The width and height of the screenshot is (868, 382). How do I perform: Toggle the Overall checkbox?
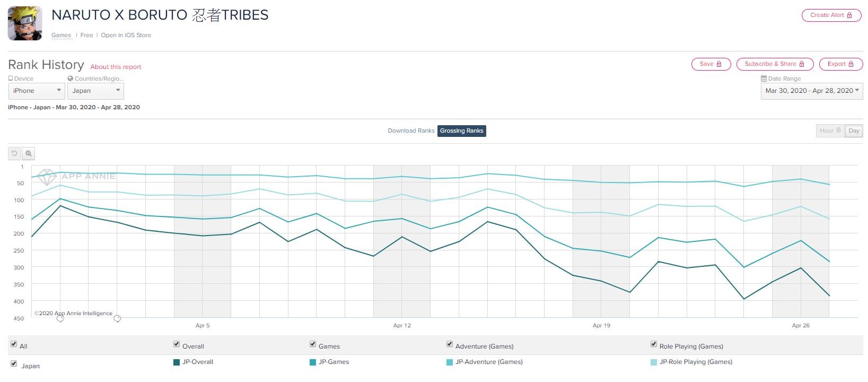coord(177,344)
